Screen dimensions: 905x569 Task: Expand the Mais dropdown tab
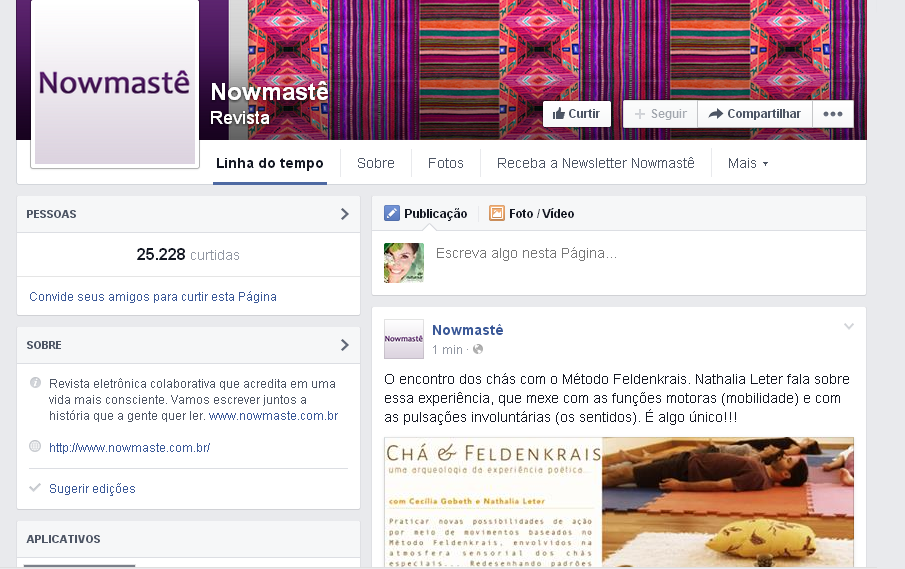(747, 163)
